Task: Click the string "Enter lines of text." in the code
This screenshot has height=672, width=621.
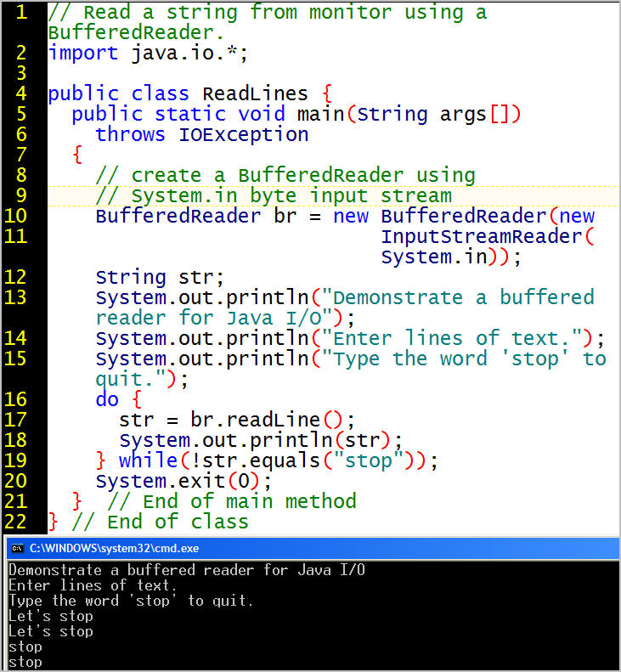Action: coord(452,339)
